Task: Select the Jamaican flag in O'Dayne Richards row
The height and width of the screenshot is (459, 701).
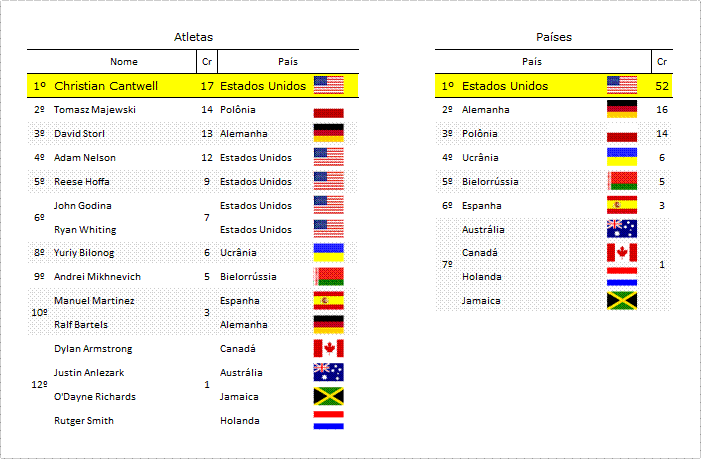Action: [x=329, y=396]
